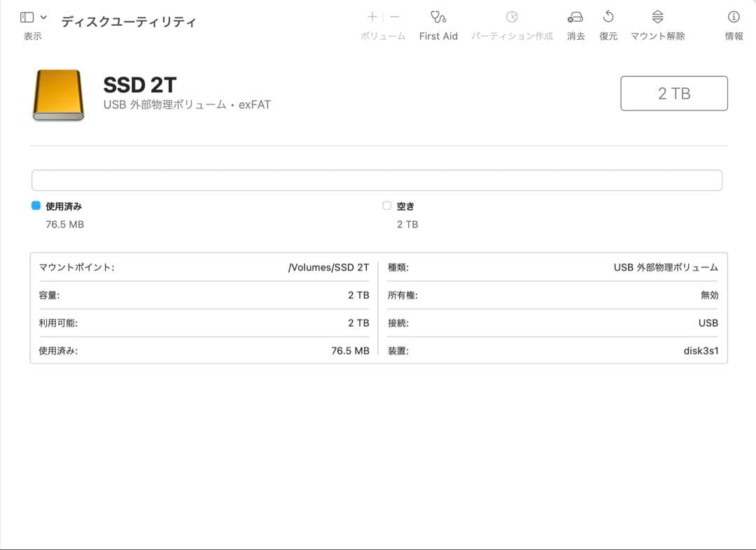Select the 空き legend checkbox

click(x=386, y=206)
